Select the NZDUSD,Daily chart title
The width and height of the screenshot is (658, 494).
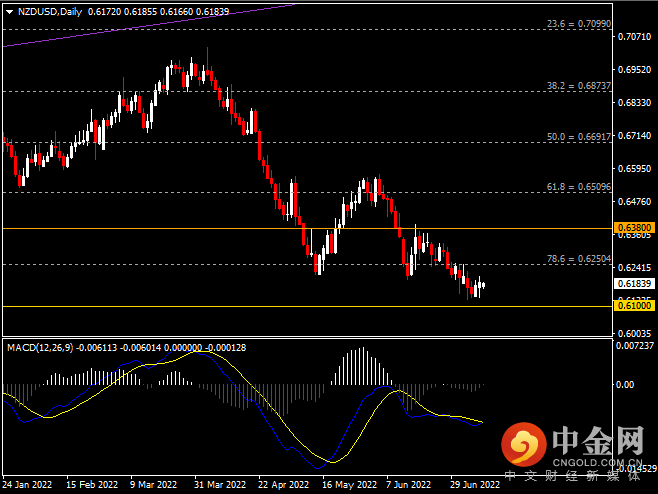click(x=50, y=12)
